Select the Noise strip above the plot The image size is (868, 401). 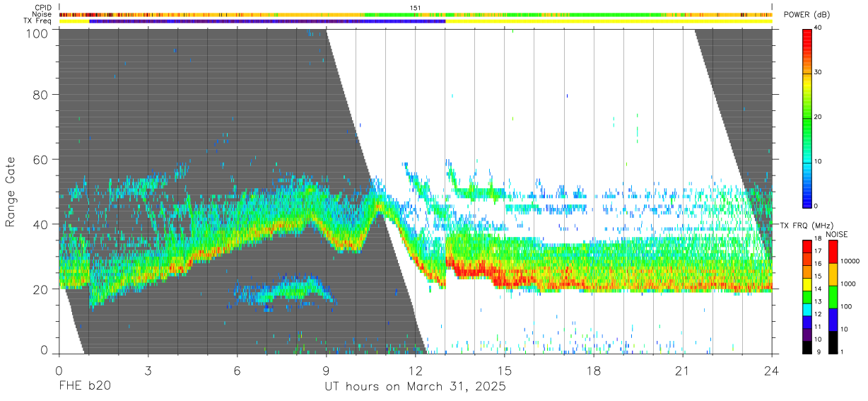416,14
